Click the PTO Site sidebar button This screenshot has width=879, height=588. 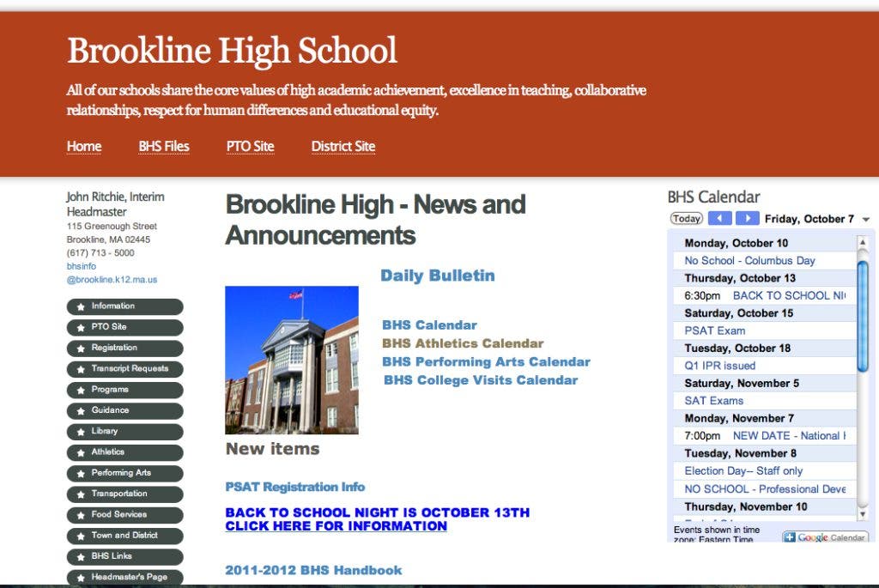125,327
